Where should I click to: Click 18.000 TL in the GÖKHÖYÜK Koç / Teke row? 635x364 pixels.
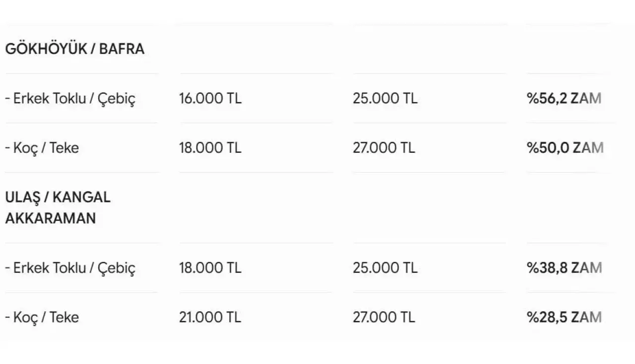(210, 148)
